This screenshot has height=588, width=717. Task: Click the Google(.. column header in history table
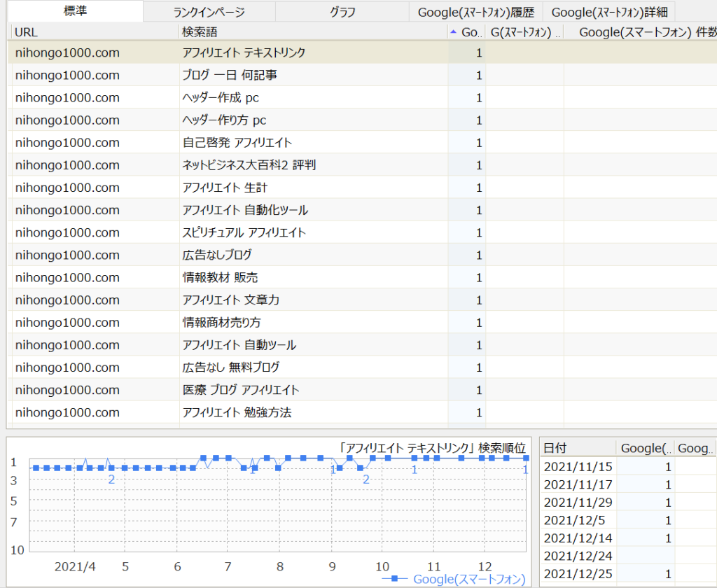pyautogui.click(x=645, y=448)
